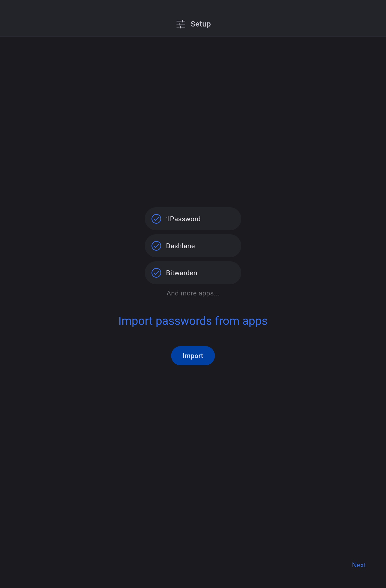This screenshot has width=386, height=588.
Task: Go forward with the Next link
Action: point(359,565)
